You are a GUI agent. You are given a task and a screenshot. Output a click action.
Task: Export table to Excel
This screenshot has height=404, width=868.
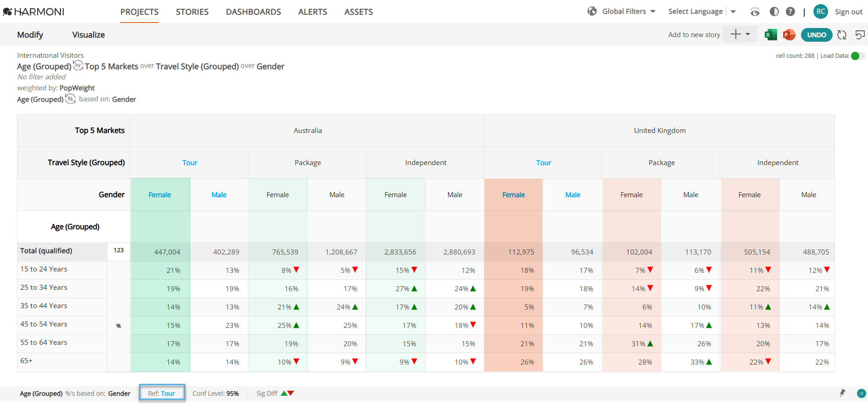(771, 35)
